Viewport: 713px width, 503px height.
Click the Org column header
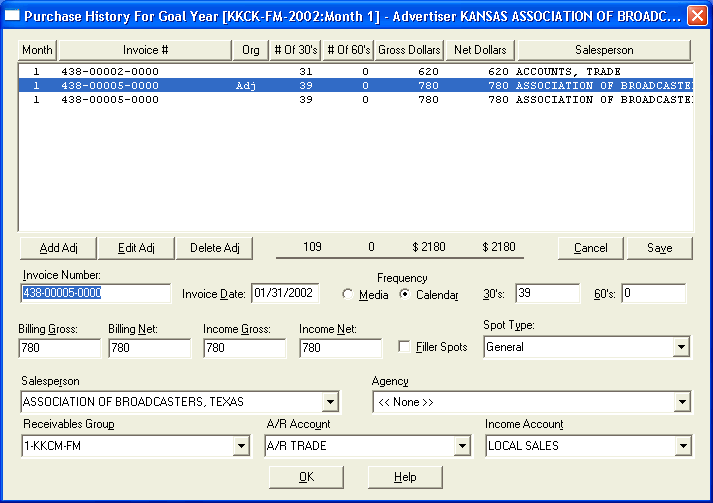click(251, 50)
